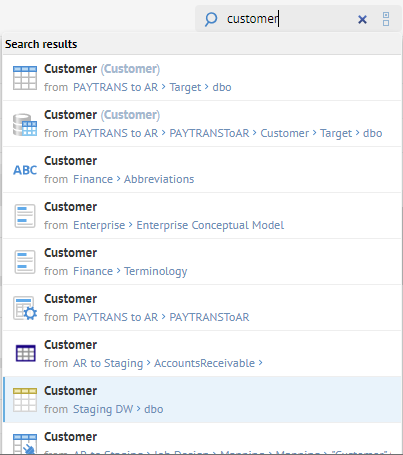Screen dimensions: 403x455
Task: Open the Customer abbreviation from Finance
Action: [x=202, y=170]
